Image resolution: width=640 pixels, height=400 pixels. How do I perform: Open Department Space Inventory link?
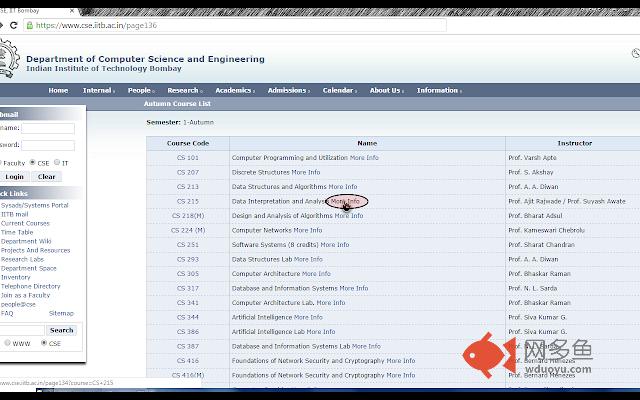coord(29,273)
